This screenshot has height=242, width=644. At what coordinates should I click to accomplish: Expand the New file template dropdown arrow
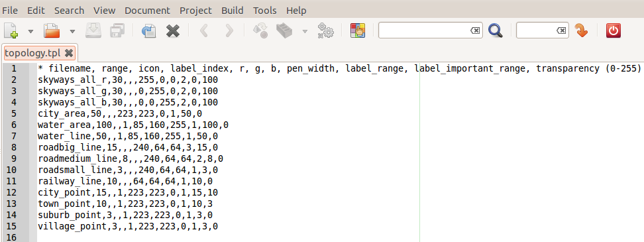coord(30,31)
